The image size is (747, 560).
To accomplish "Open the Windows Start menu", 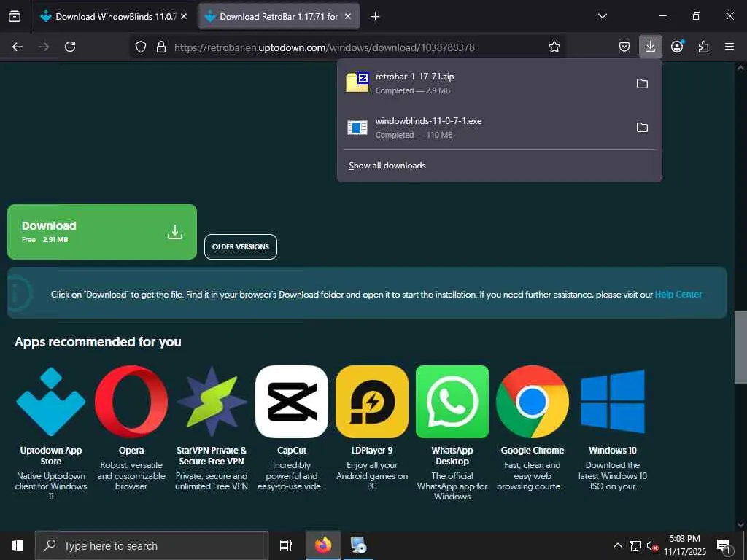I will pyautogui.click(x=18, y=545).
